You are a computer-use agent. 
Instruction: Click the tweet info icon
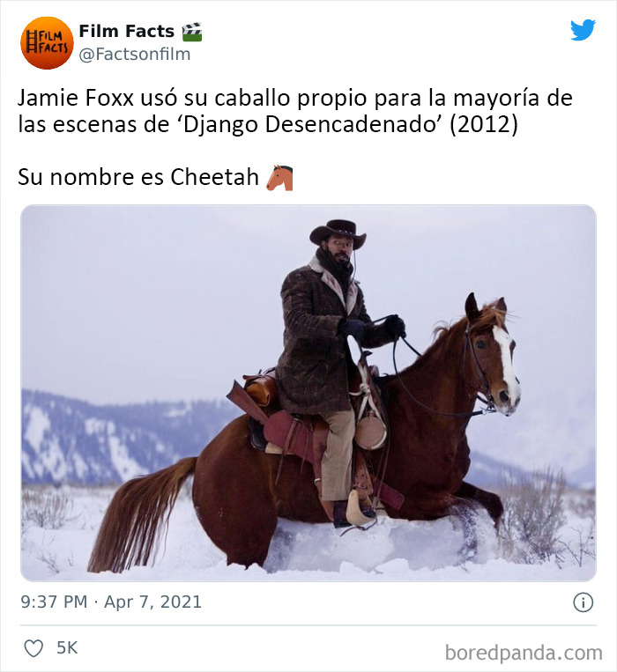click(584, 602)
